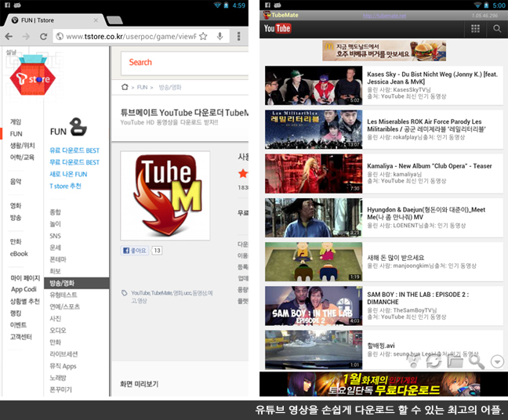Open App Codi in the left menu
The image size is (508, 420).
pyautogui.click(x=24, y=289)
